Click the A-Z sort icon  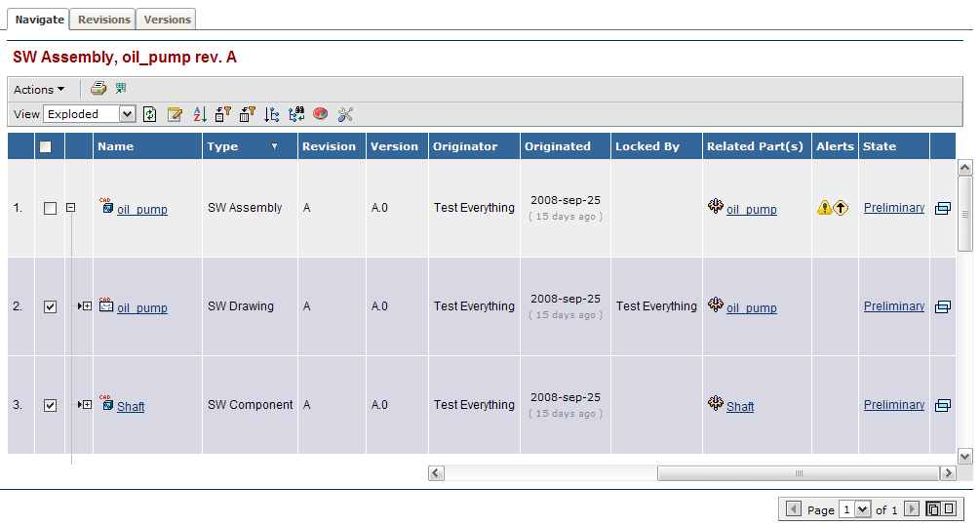tap(200, 114)
